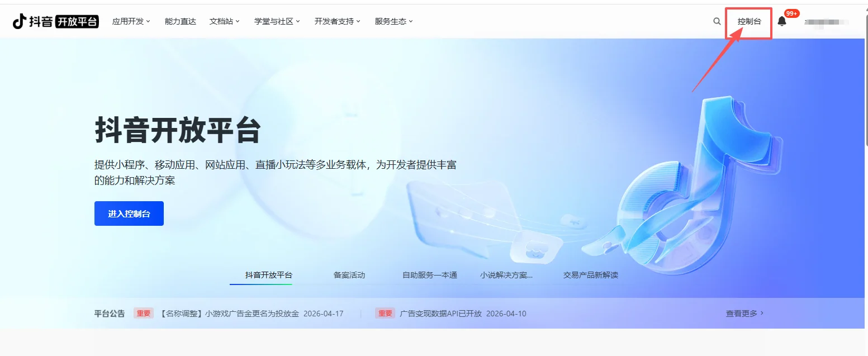Select the 交易产品新解读 banner tab

(591, 275)
